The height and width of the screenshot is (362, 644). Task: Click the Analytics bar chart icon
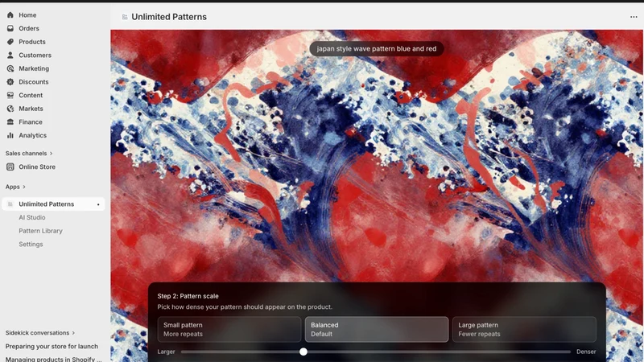(x=10, y=135)
